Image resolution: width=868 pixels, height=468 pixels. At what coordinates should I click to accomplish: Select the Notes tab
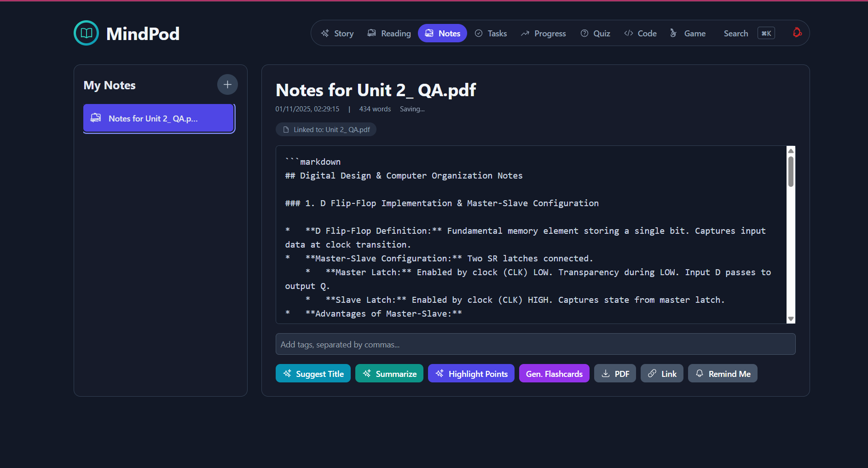click(x=442, y=33)
